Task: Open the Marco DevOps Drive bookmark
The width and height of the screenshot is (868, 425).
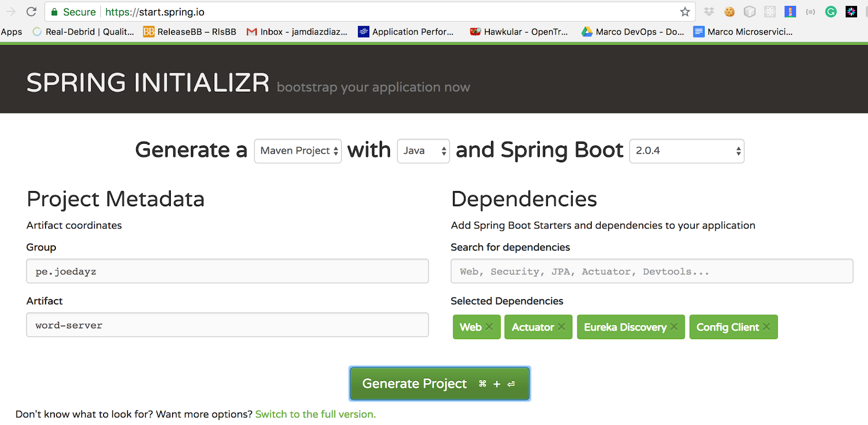Action: click(x=633, y=32)
